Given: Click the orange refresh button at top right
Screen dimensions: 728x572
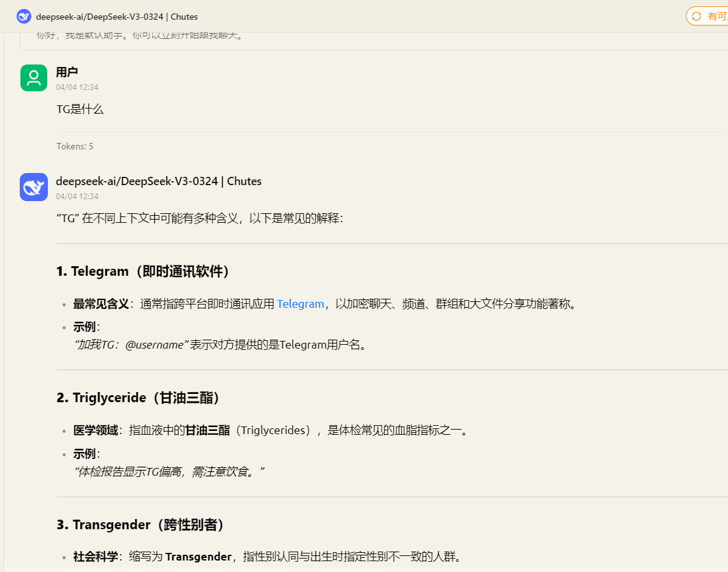Looking at the screenshot, I should click(707, 17).
